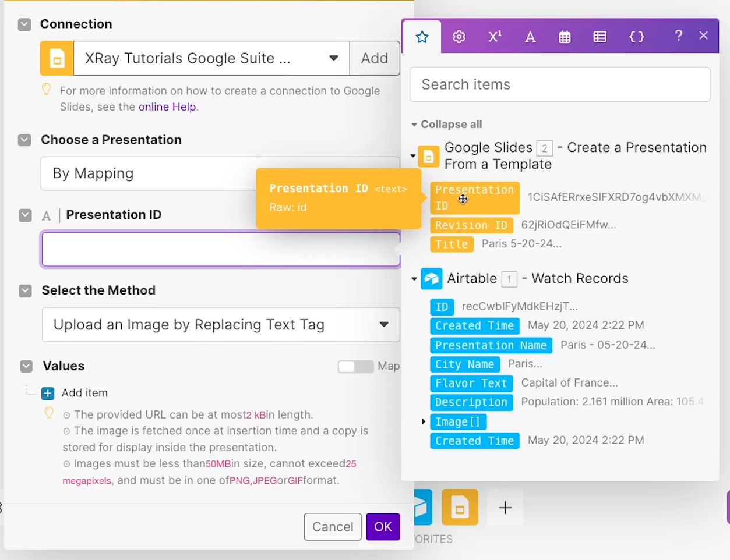730x560 pixels.
Task: Click the Add connection button
Action: [375, 58]
